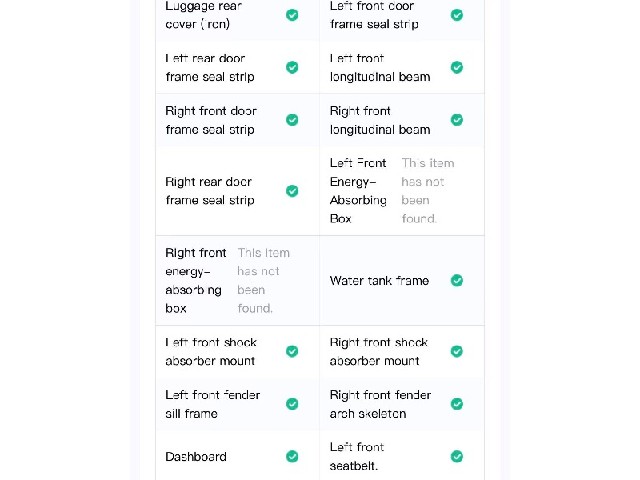Viewport: 640px width, 480px height.
Task: Select the Left rear door frame seal strip checkmark
Action: [x=292, y=67]
